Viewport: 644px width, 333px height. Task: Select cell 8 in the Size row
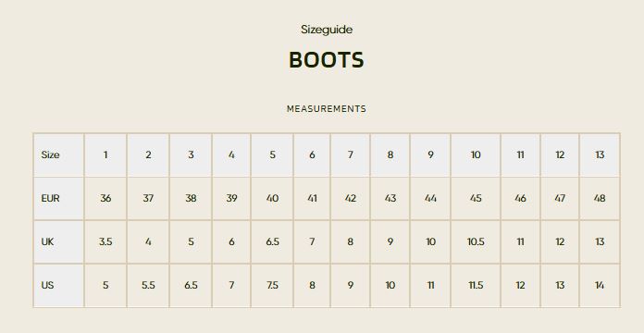click(x=390, y=154)
